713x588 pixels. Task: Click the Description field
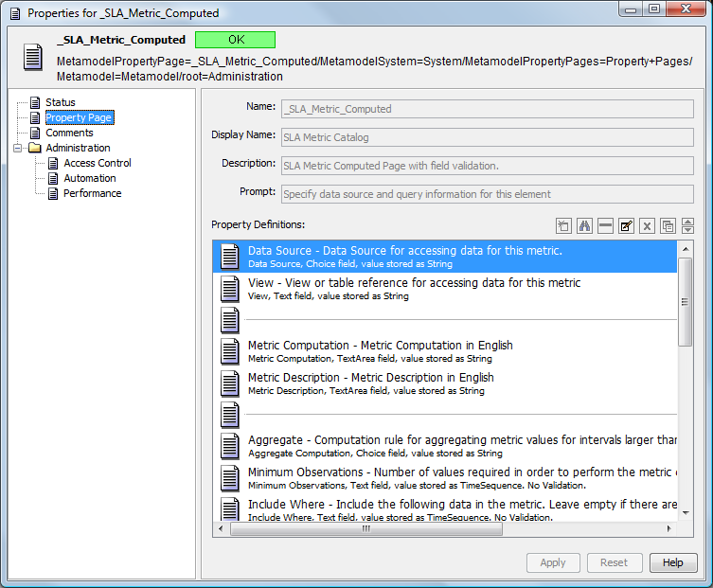[488, 166]
